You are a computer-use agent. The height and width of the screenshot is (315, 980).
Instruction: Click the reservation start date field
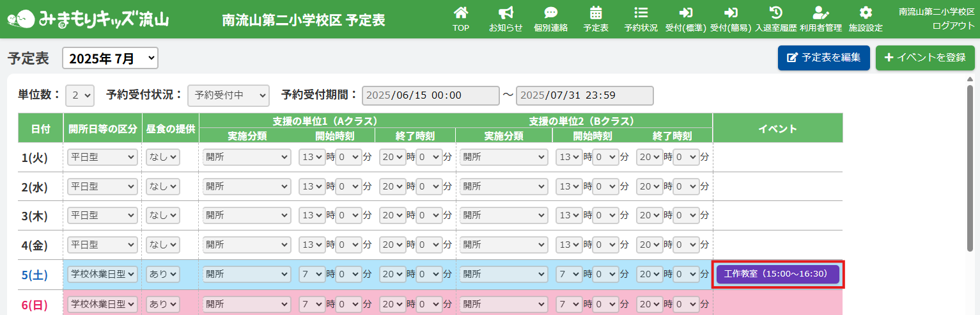point(430,95)
